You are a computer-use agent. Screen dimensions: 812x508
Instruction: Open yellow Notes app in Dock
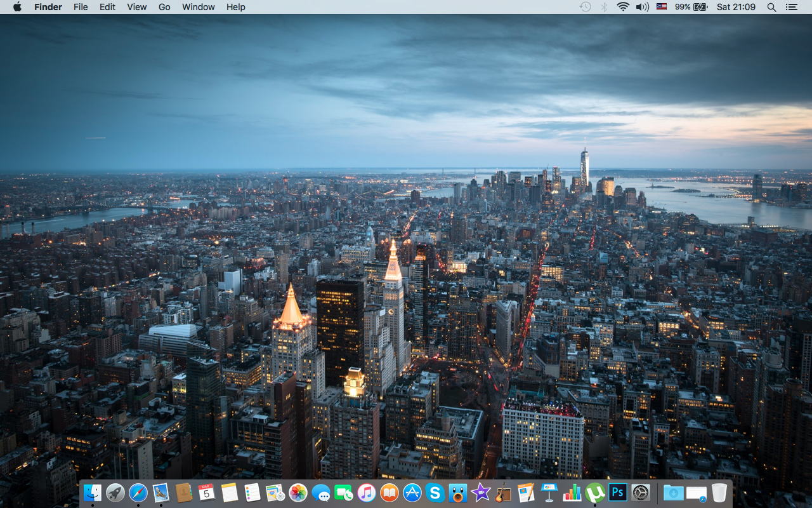click(230, 492)
